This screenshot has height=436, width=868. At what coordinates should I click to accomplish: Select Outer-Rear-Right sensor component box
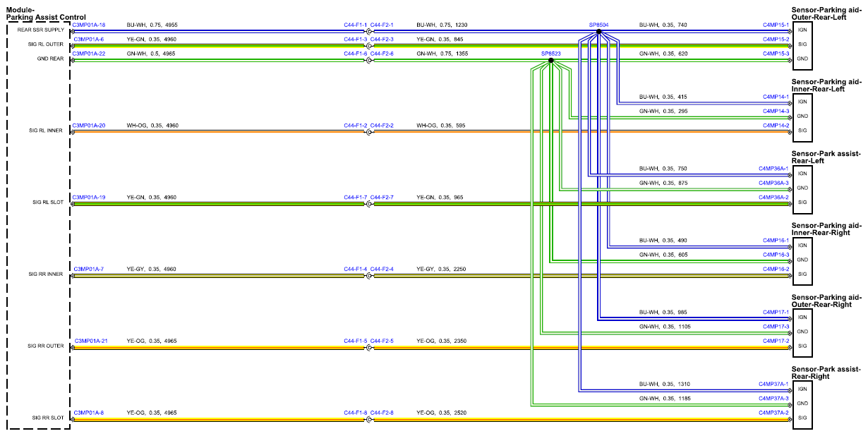803,332
